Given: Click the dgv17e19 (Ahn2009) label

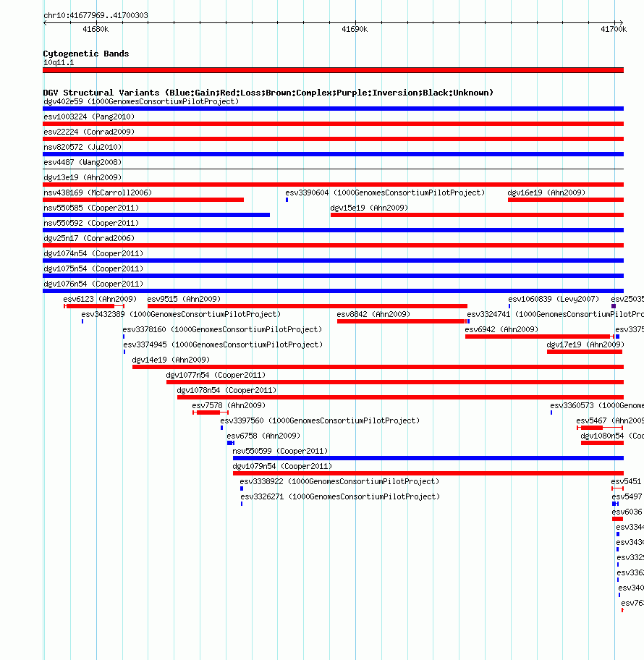Looking at the screenshot, I should pos(585,344).
